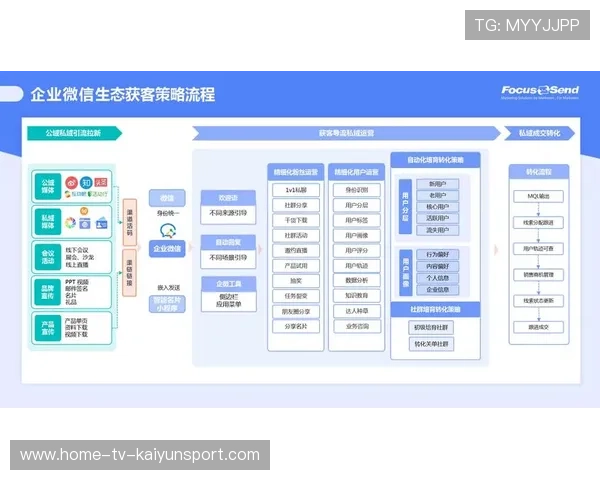Click the 线索状态更新 step box

538,301
